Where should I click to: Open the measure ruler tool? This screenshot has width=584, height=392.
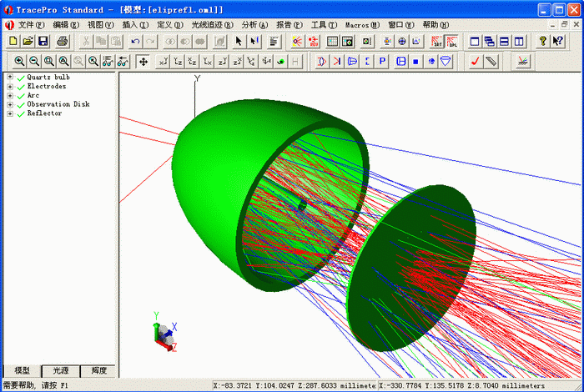pos(491,62)
